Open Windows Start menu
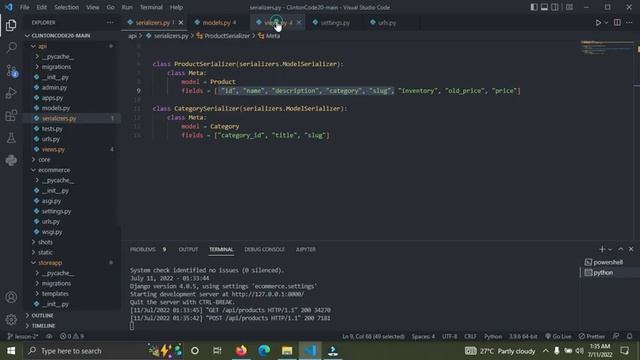Image resolution: width=640 pixels, height=360 pixels. coord(11,351)
